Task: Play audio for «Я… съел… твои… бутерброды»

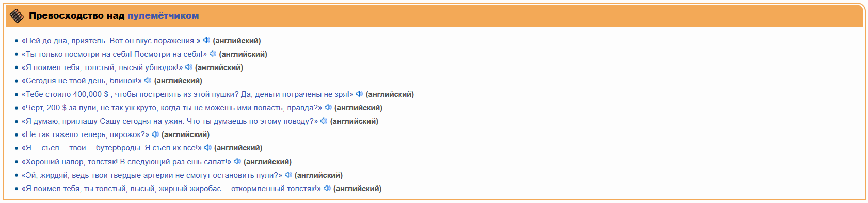Action: click(207, 147)
